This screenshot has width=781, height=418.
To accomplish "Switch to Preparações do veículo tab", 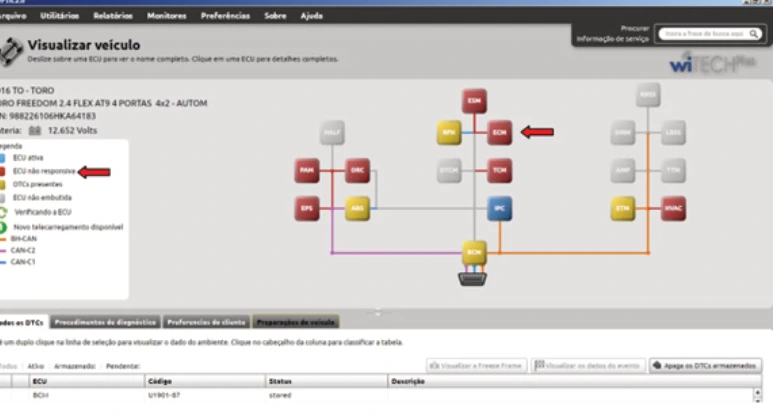I will pos(295,322).
